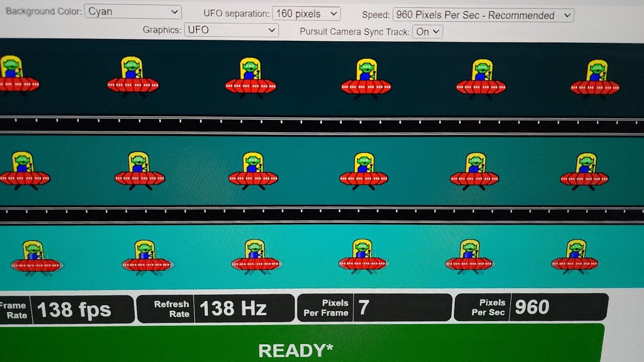Select the fourth UFO in the middle teal row
644x362 pixels.
click(x=364, y=171)
